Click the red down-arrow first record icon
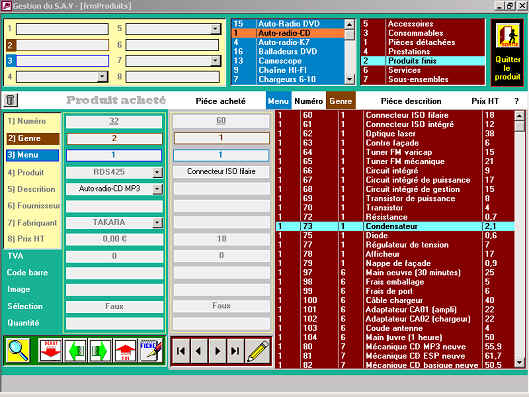529x397 pixels. [50, 351]
